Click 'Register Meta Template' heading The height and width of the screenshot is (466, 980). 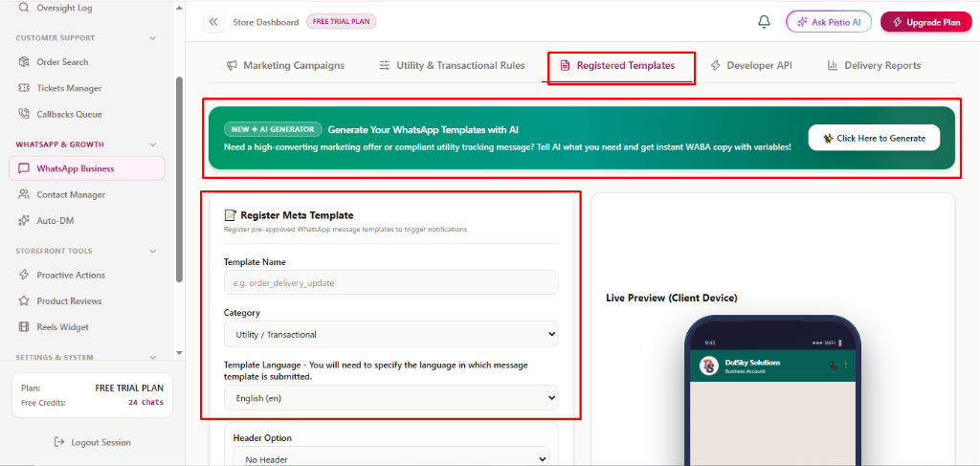(297, 215)
